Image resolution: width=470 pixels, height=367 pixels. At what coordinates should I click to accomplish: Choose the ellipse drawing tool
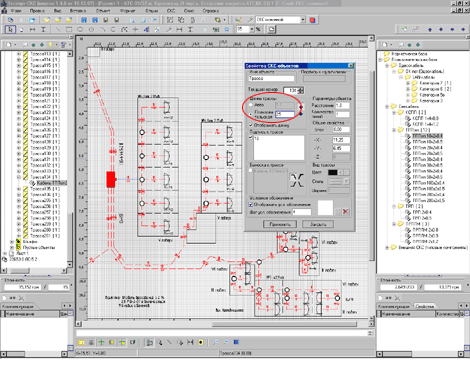click(x=80, y=29)
